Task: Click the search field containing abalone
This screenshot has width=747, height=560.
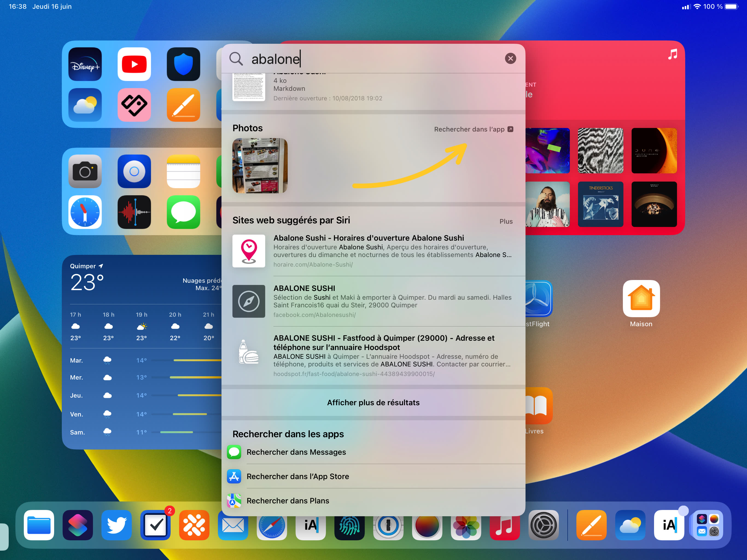Action: (x=373, y=59)
